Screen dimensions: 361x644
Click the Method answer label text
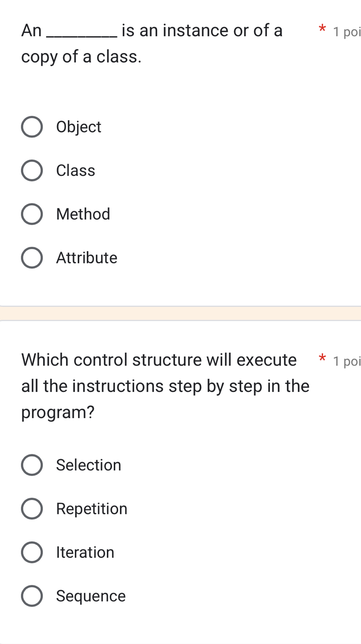[x=83, y=214]
